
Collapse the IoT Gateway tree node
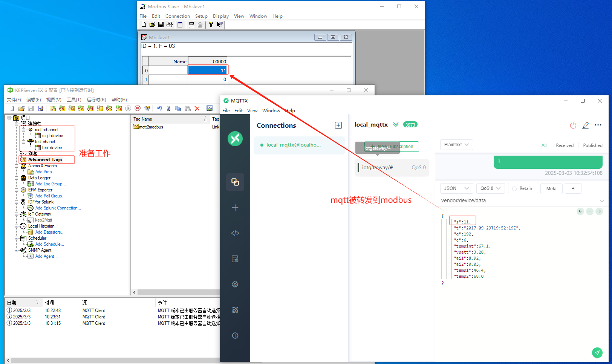[16, 214]
